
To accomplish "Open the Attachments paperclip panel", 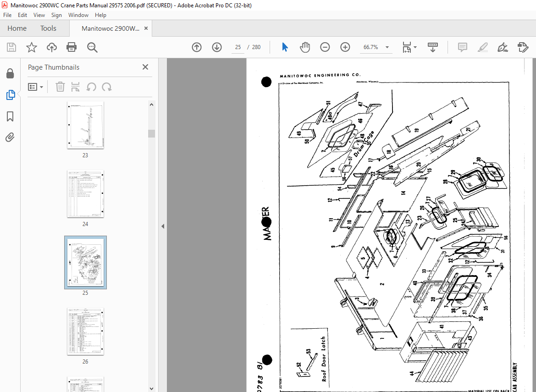I will [10, 138].
